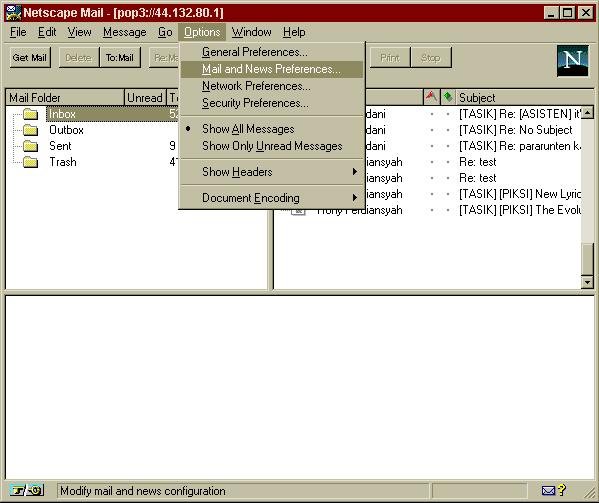This screenshot has height=503, width=599.
Task: Click the Outbox folder icon
Action: coord(30,130)
